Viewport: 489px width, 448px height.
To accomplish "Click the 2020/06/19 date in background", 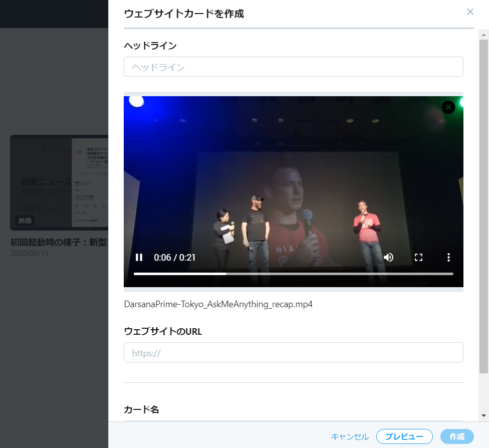I will pyautogui.click(x=30, y=254).
